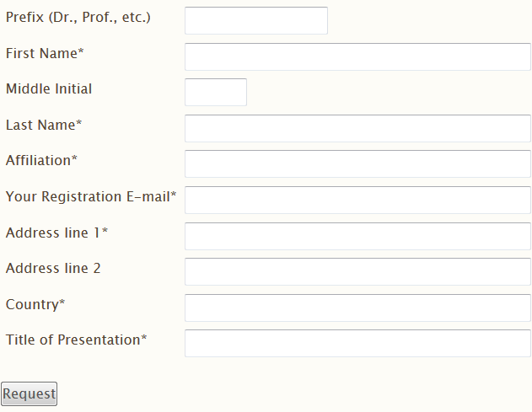Click the Registration E-mail text box
The image size is (532, 412).
coord(357,200)
